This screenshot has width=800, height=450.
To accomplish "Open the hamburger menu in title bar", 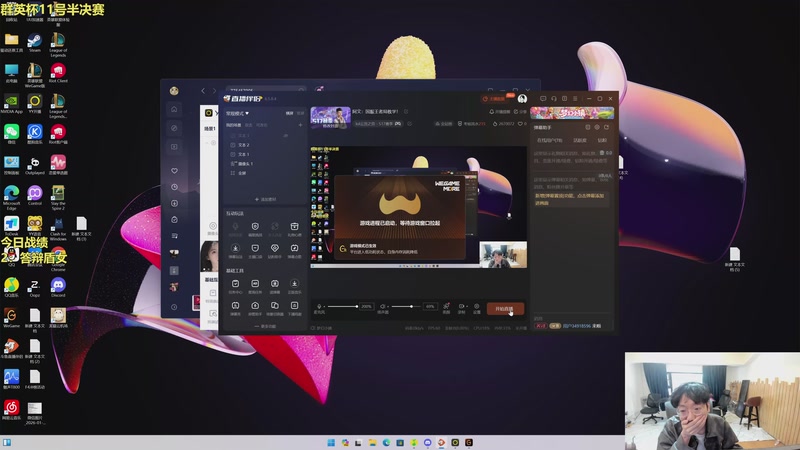I will [x=575, y=98].
